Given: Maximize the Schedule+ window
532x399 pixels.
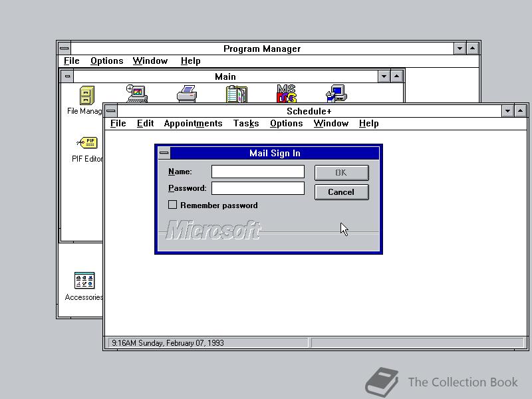Looking at the screenshot, I should (521, 111).
